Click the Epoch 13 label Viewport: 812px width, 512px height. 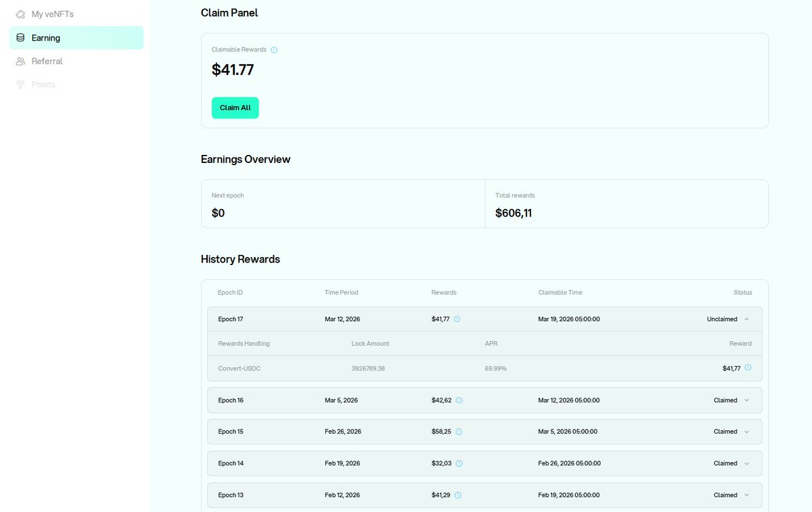[x=231, y=495]
